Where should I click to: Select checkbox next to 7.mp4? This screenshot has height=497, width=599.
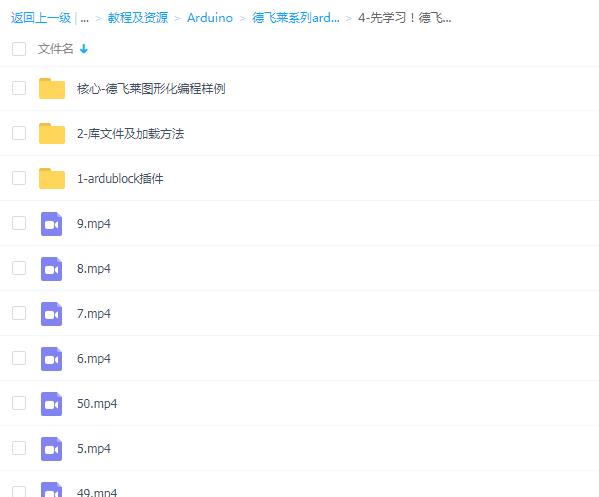pos(19,313)
